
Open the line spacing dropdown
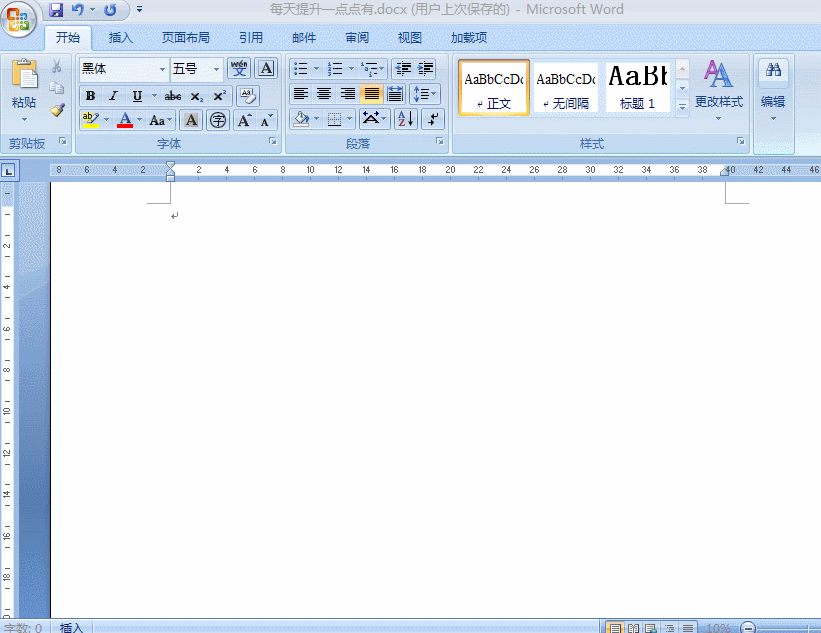425,94
